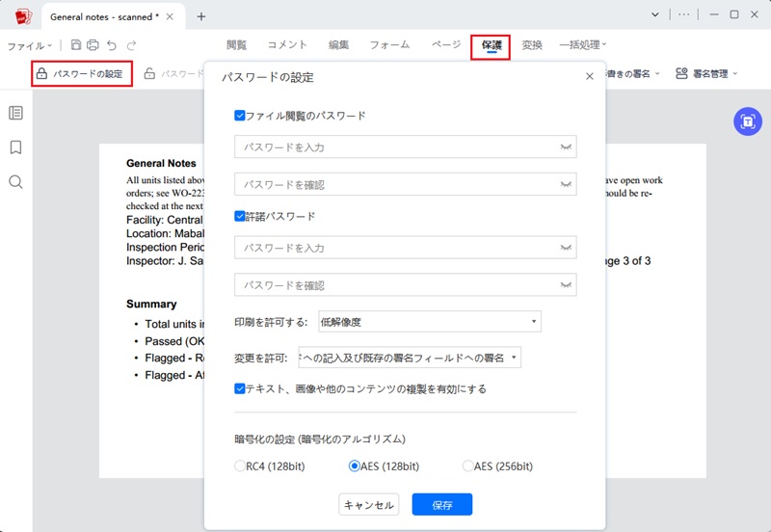Click the キャンセル button
771x532 pixels.
tap(369, 504)
